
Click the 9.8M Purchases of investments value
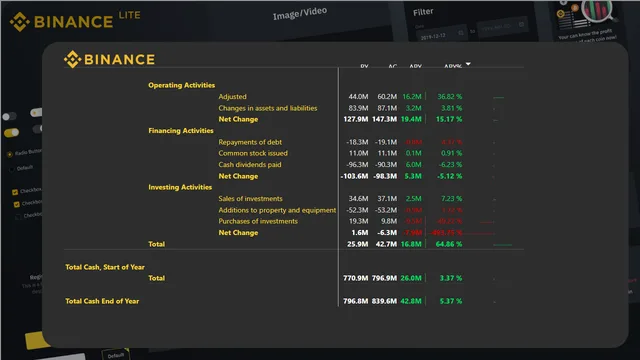coord(389,221)
